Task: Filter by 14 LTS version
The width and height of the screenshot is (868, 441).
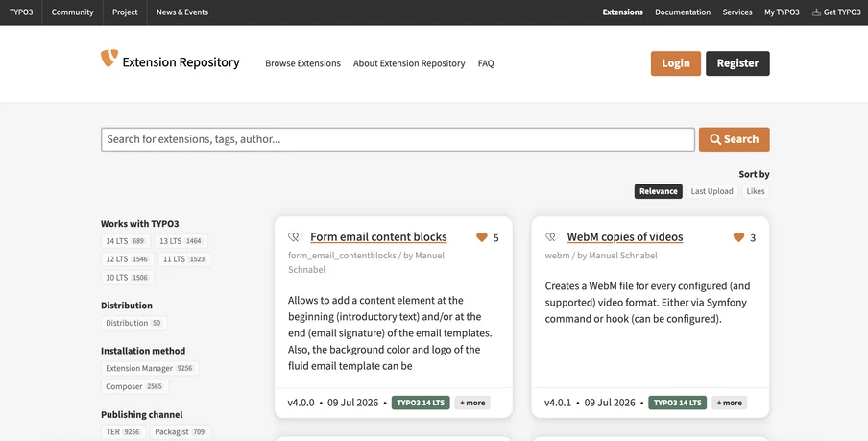Action: (126, 241)
